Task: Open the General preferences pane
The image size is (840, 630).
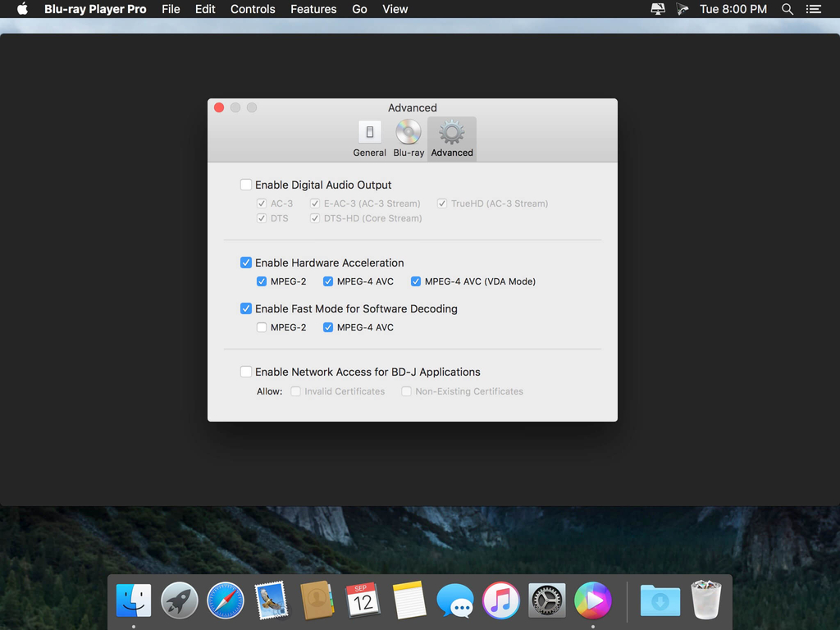Action: [369, 139]
